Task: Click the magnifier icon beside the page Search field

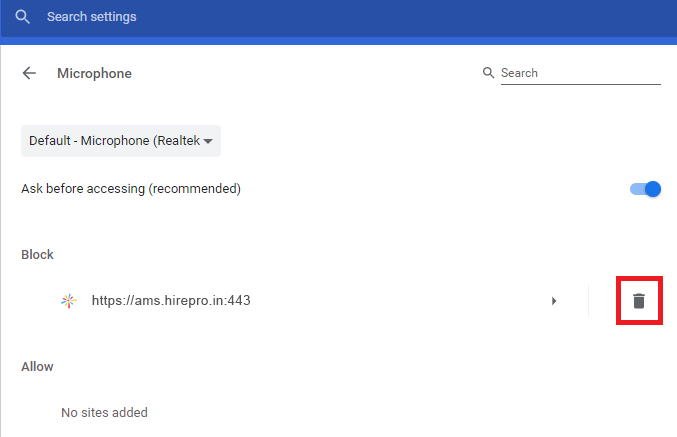Action: pos(488,73)
